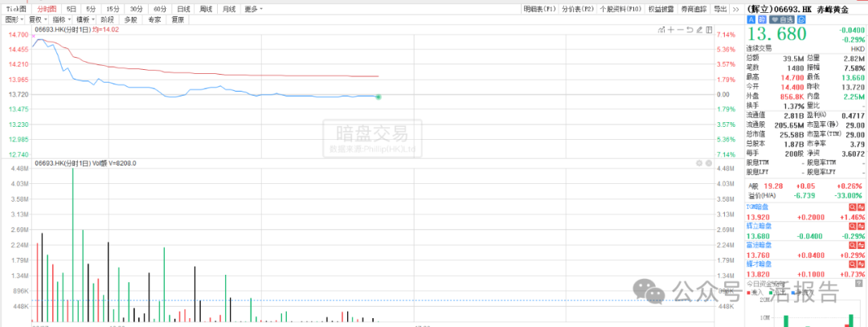
Task: Open 明细表(F1)
Action: pos(540,9)
